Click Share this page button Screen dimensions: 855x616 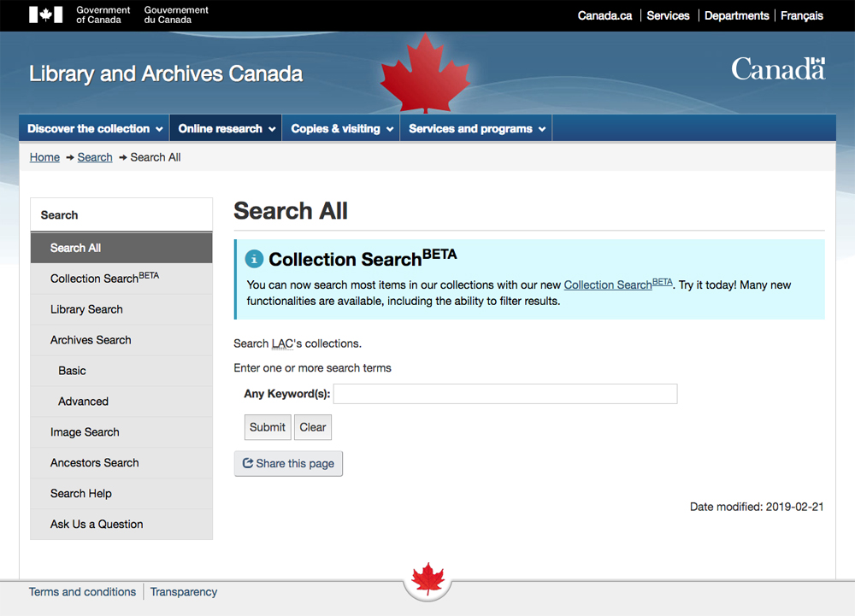[288, 464]
